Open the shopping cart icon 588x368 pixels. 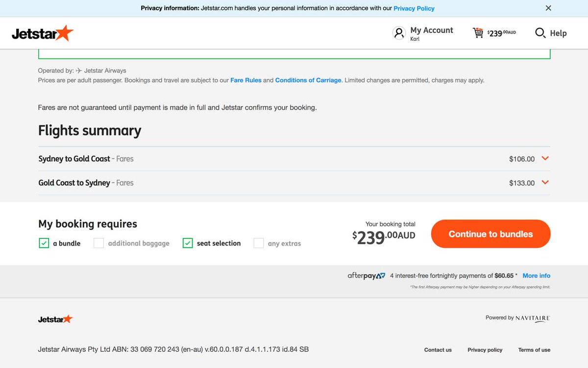click(x=478, y=33)
